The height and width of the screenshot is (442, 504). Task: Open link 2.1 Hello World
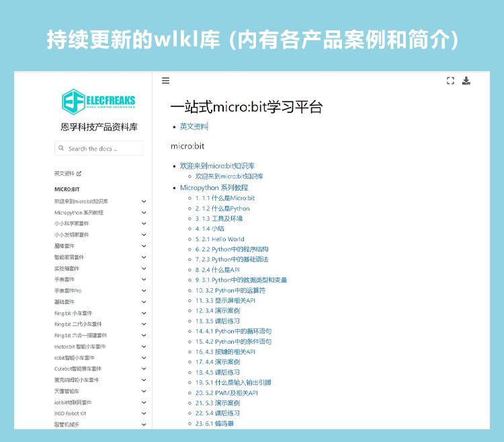[220, 239]
